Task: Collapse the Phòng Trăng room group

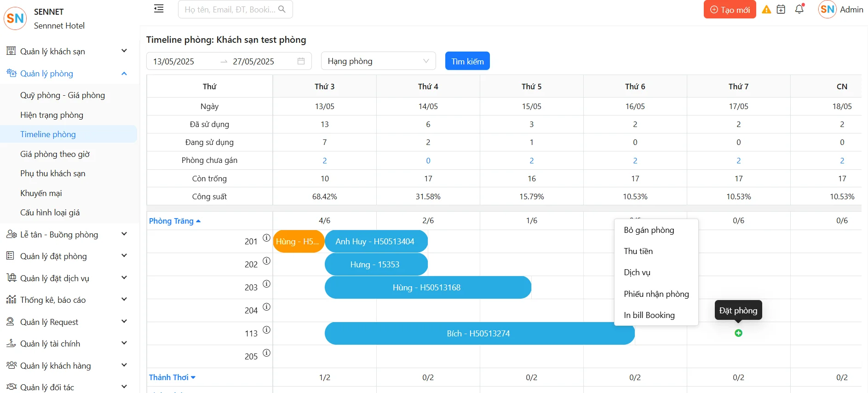Action: click(175, 221)
